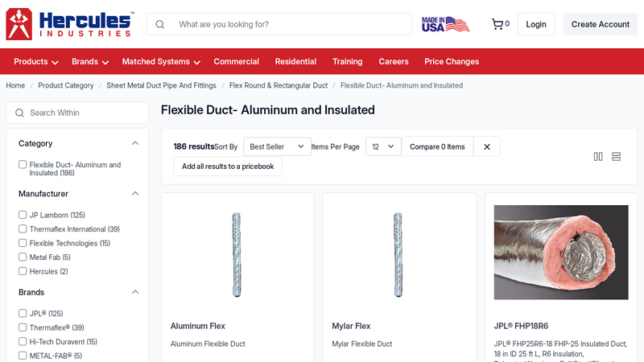This screenshot has width=644, height=362.
Task: Open the Residential nav item
Action: coord(295,62)
